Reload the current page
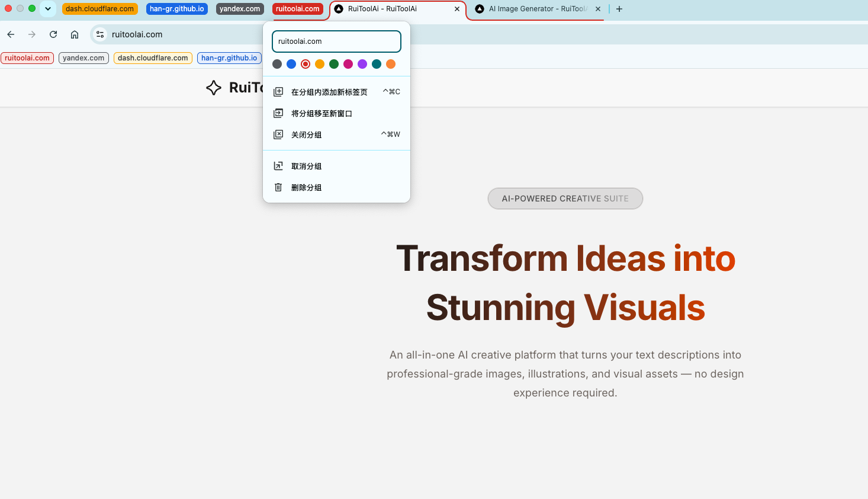Image resolution: width=868 pixels, height=499 pixels. [53, 34]
